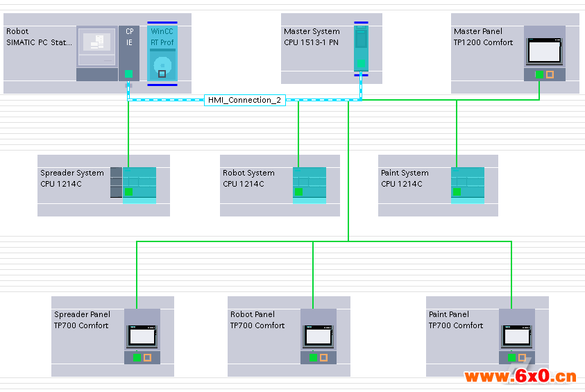Click the Master System green port square
The width and height of the screenshot is (585, 392).
[361, 63]
